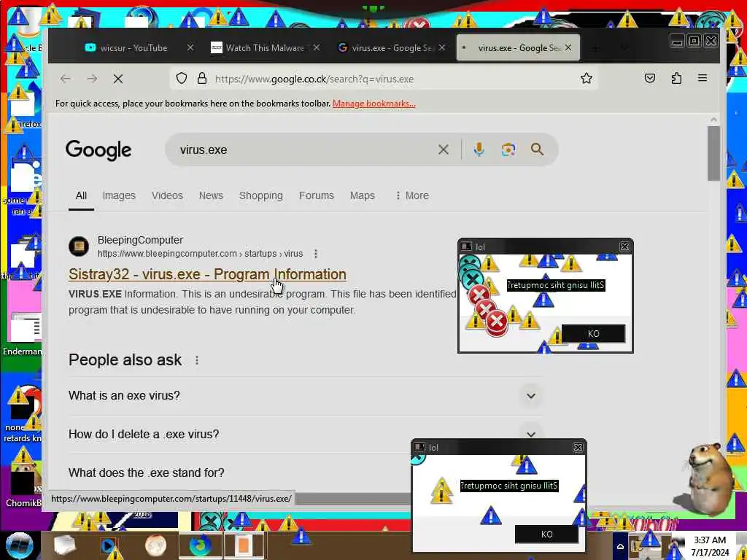Screen dimensions: 747x560
Task: Switch to the Videos results tab
Action: (x=167, y=195)
